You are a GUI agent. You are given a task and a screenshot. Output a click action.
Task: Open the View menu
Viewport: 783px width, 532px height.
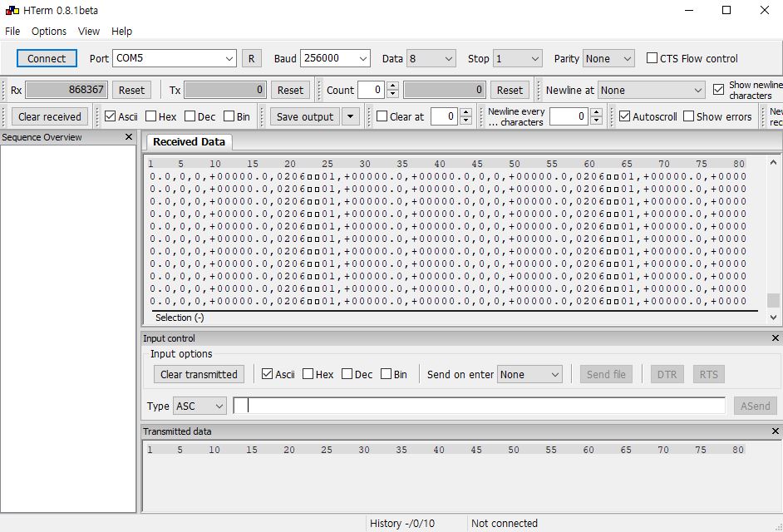click(89, 31)
